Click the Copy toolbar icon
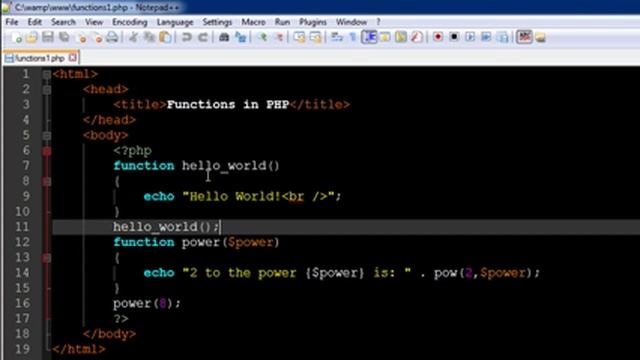Screen dimensions: 640x360 click(149, 37)
